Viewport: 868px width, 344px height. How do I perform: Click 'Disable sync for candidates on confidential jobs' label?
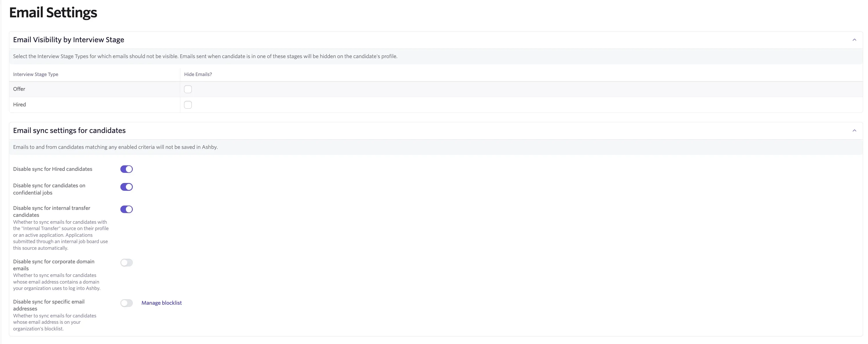tap(49, 189)
